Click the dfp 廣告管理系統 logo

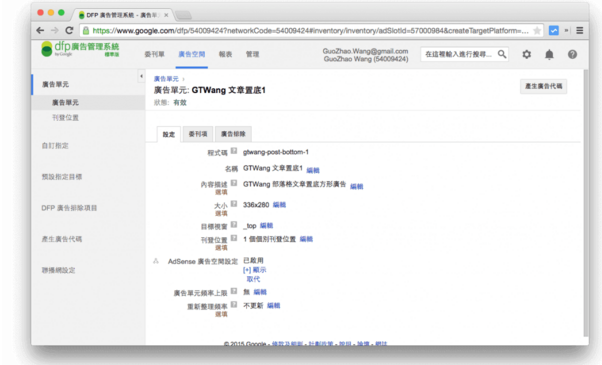pyautogui.click(x=80, y=50)
